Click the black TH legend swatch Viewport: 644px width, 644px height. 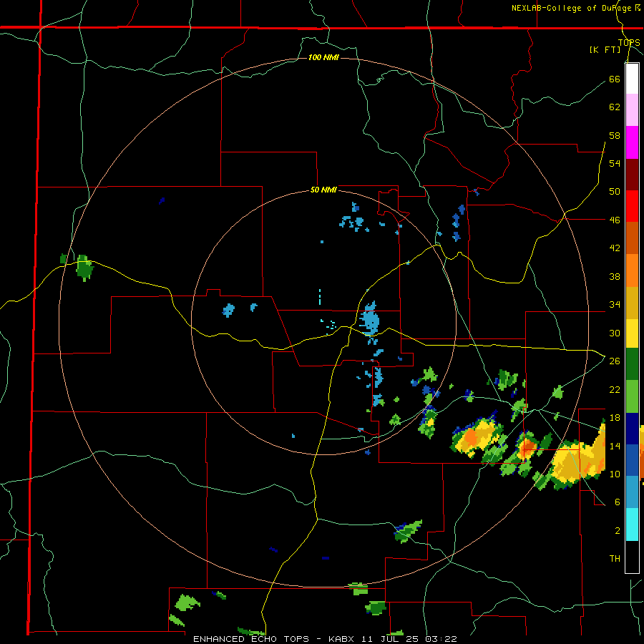pyautogui.click(x=632, y=557)
